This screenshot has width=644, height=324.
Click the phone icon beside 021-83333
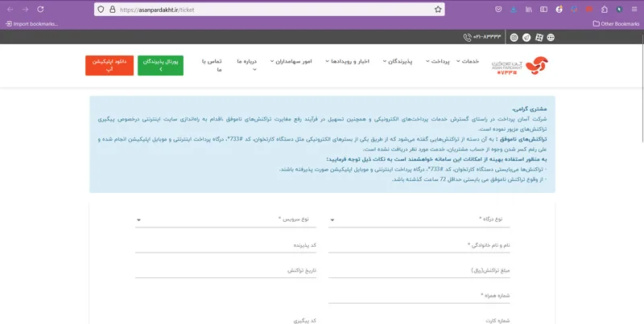tap(467, 37)
